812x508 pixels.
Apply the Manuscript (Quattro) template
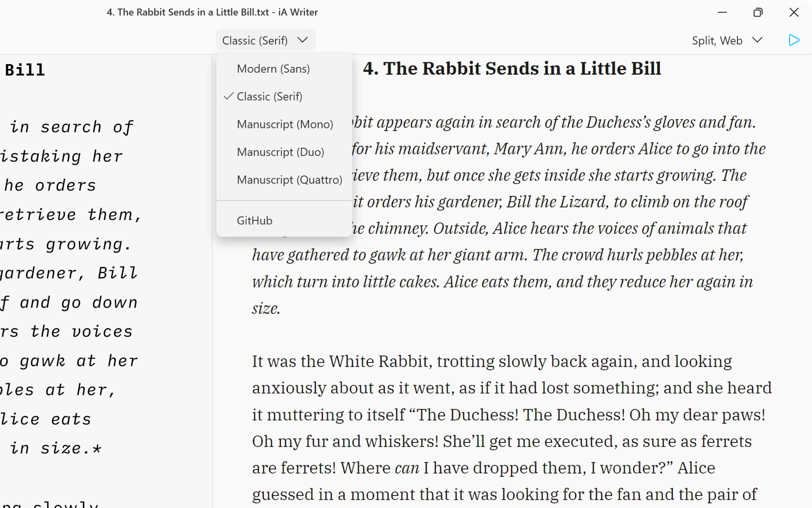[289, 180]
